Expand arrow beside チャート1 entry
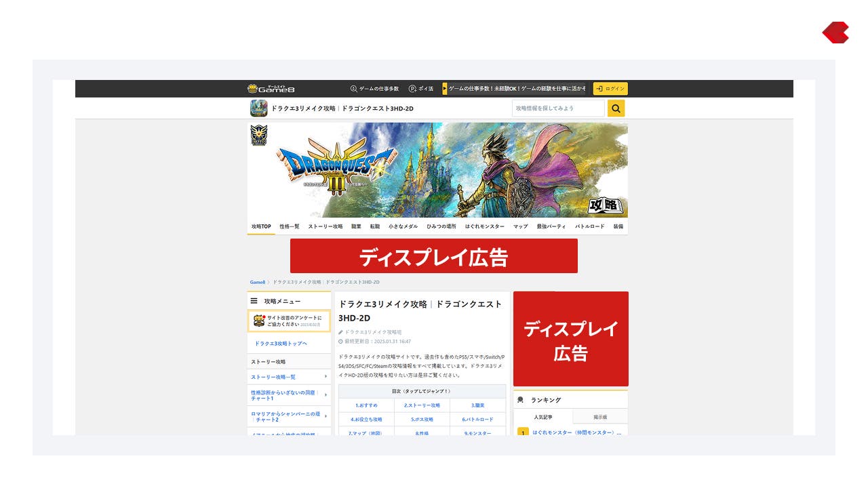 [325, 395]
